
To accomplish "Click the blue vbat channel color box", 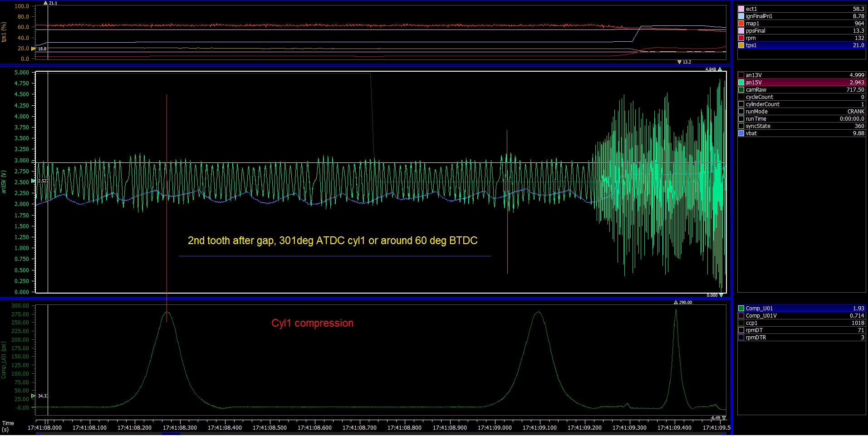I will coord(741,133).
